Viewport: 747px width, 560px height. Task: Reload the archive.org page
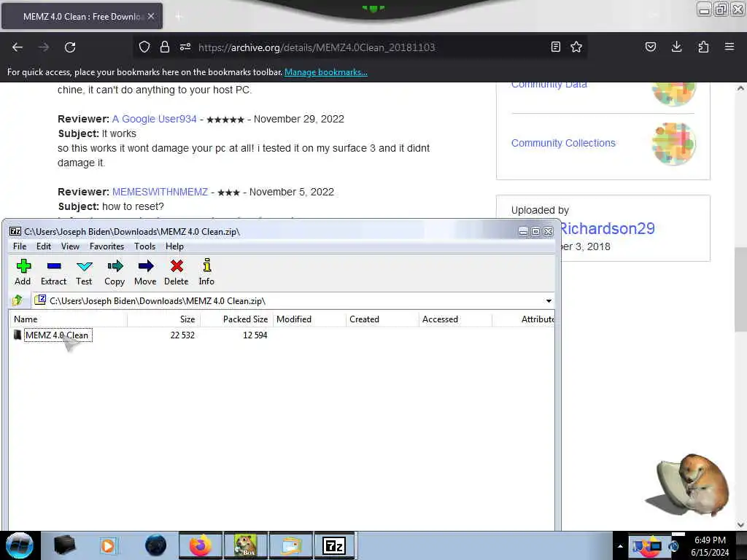(70, 47)
